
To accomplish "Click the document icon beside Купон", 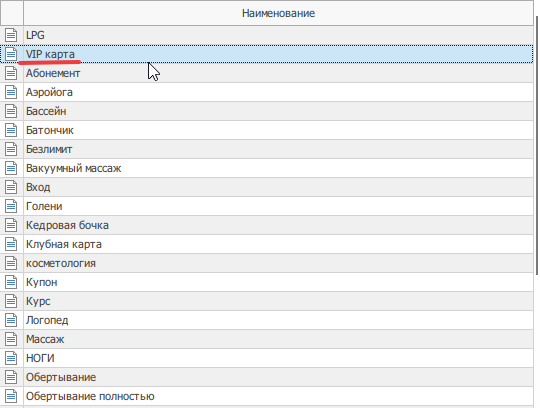I will [x=11, y=282].
